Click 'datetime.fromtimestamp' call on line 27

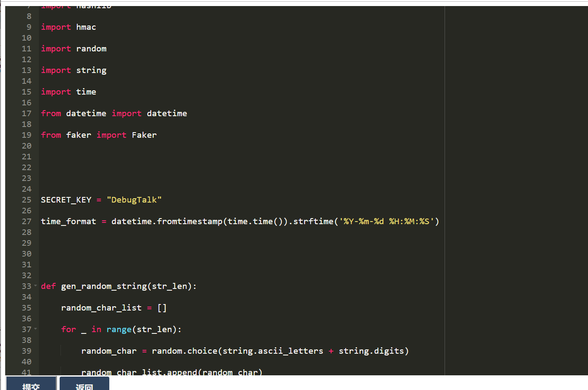[167, 221]
